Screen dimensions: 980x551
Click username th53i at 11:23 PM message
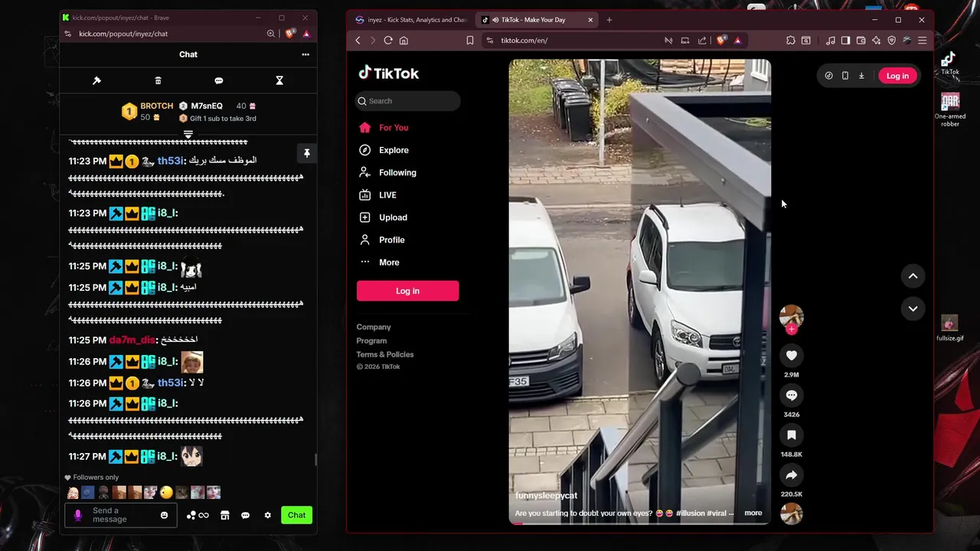pyautogui.click(x=170, y=161)
